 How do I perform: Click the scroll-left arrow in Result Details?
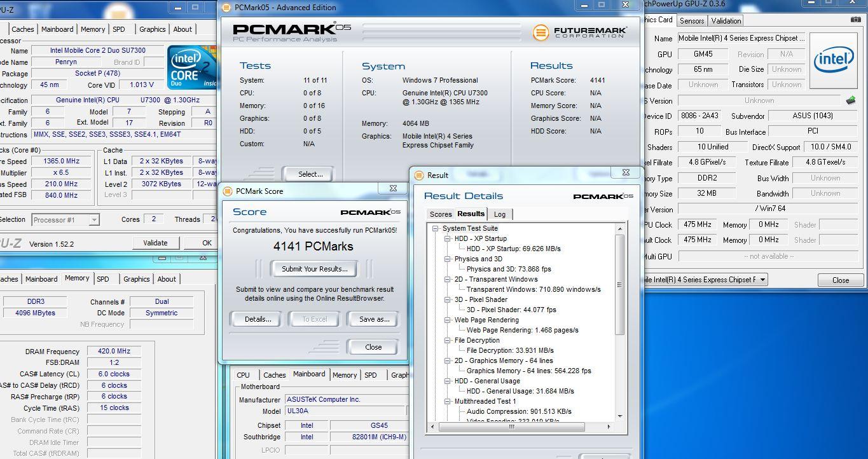(433, 426)
